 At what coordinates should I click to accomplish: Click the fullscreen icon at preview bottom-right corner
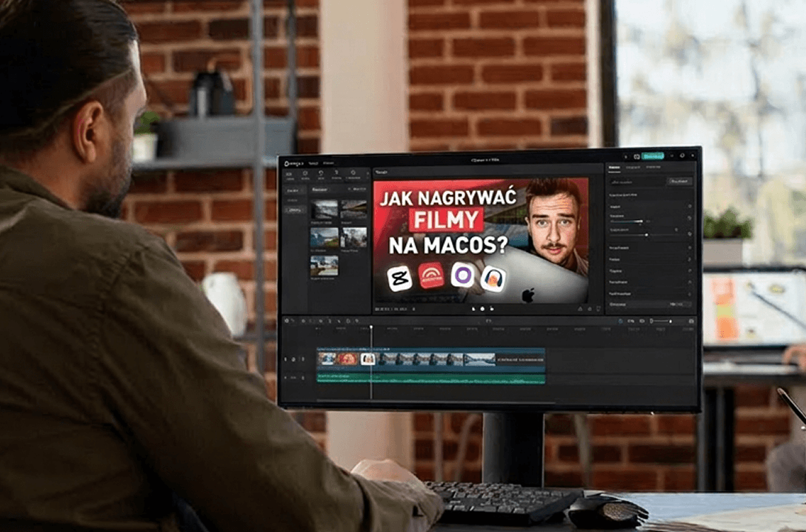599,308
